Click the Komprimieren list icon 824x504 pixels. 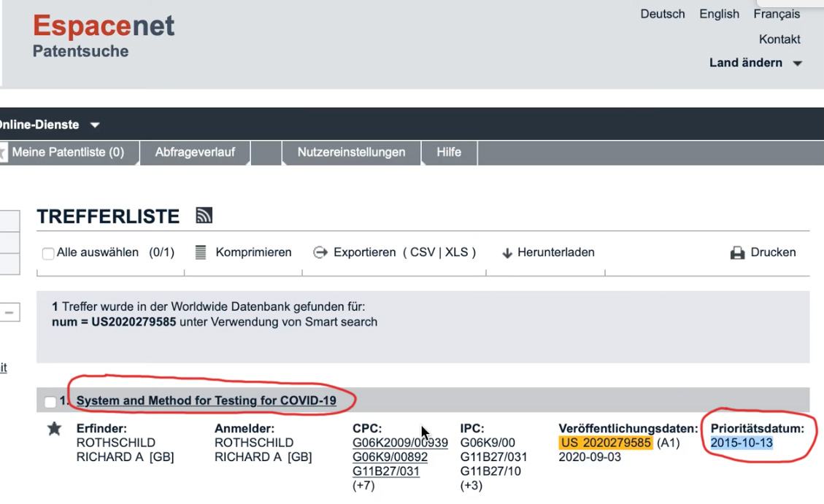coord(201,252)
